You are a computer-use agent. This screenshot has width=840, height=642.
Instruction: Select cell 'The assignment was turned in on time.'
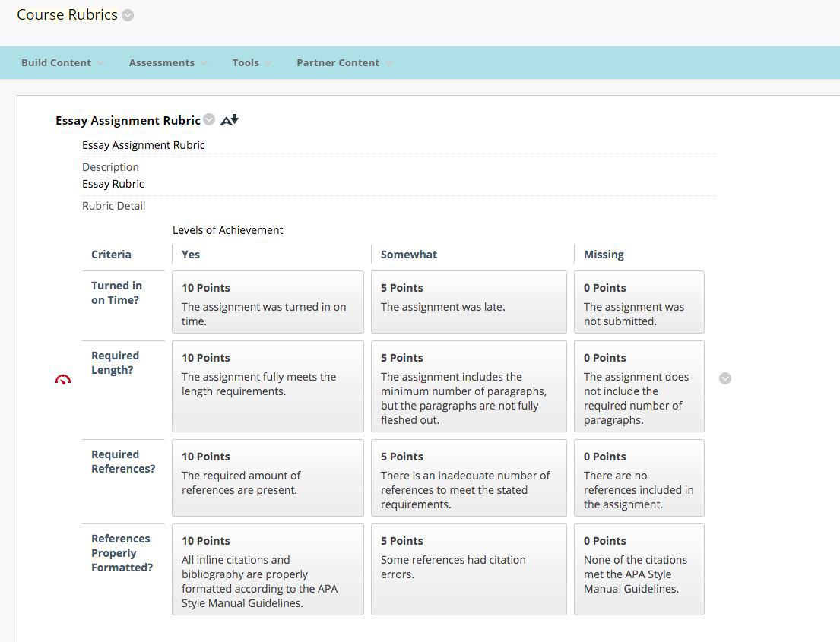click(268, 302)
